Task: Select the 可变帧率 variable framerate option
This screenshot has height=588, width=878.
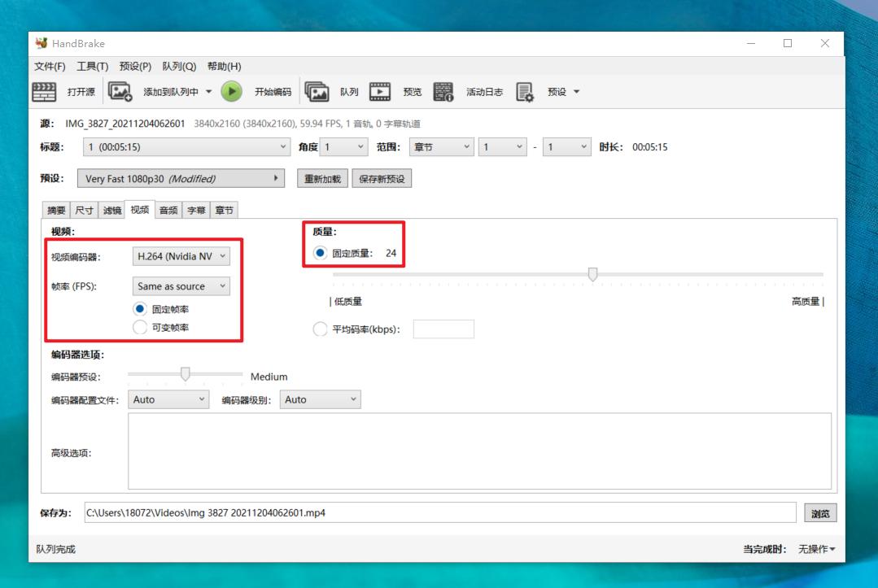Action: click(x=140, y=327)
